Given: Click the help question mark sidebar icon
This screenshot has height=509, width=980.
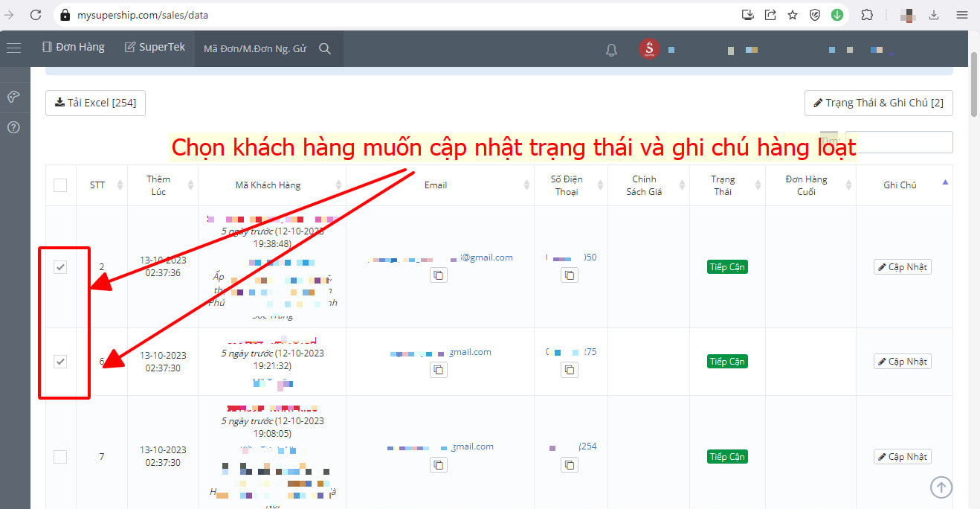Looking at the screenshot, I should pyautogui.click(x=13, y=127).
